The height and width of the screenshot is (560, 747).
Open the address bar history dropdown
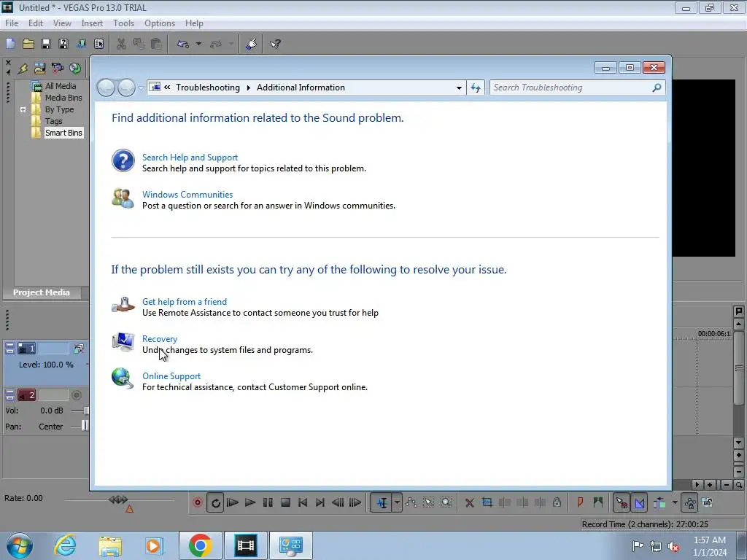tap(458, 87)
